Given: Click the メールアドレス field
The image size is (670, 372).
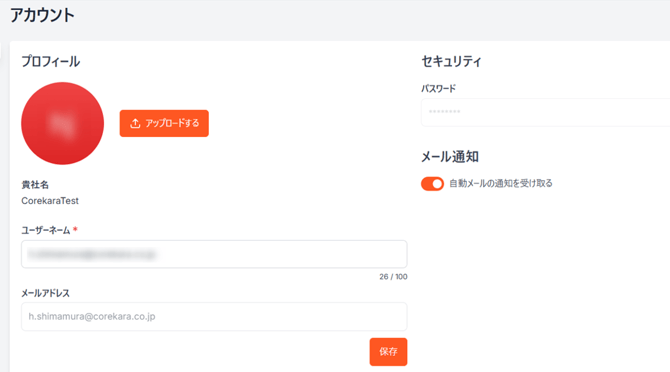Looking at the screenshot, I should [214, 316].
